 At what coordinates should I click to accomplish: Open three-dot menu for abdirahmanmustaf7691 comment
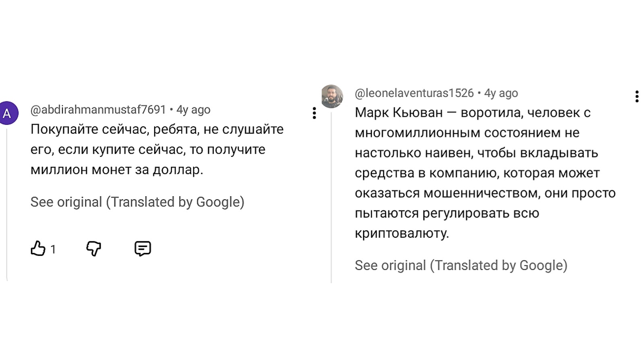pyautogui.click(x=314, y=113)
